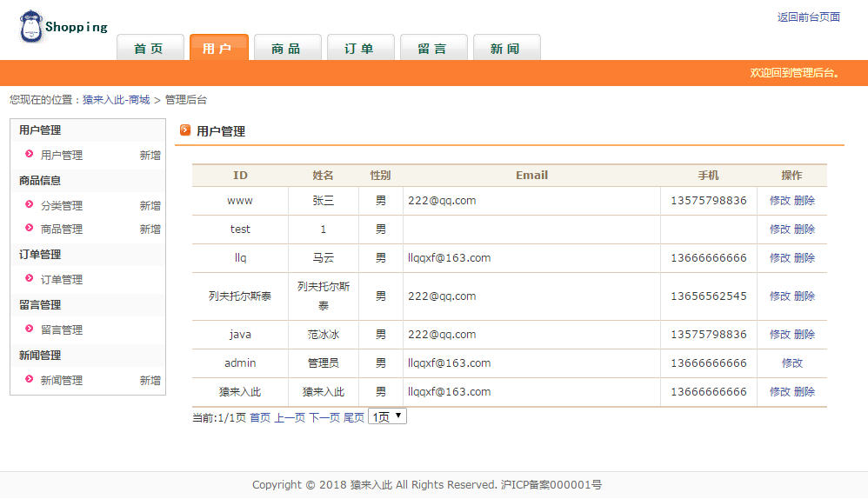Go to 下一页 in pagination
Viewport: 868px width, 499px height.
click(324, 417)
